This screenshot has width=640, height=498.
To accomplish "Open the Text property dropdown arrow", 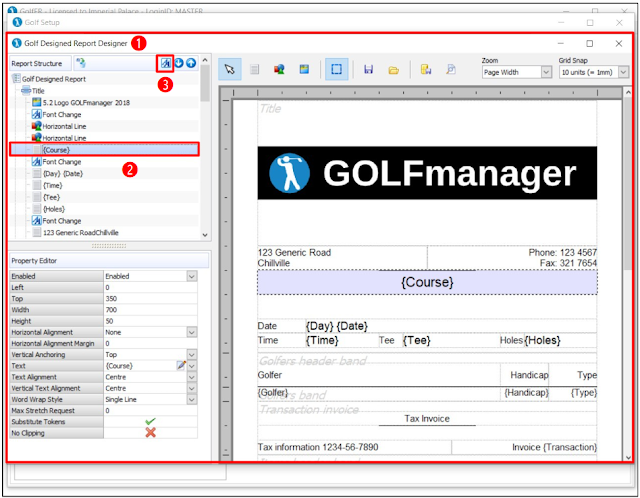I will (191, 366).
